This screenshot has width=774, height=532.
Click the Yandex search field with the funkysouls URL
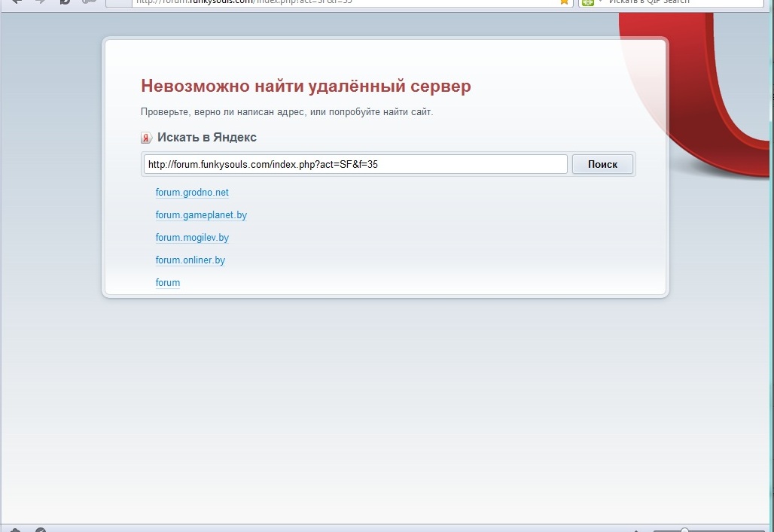pos(355,164)
